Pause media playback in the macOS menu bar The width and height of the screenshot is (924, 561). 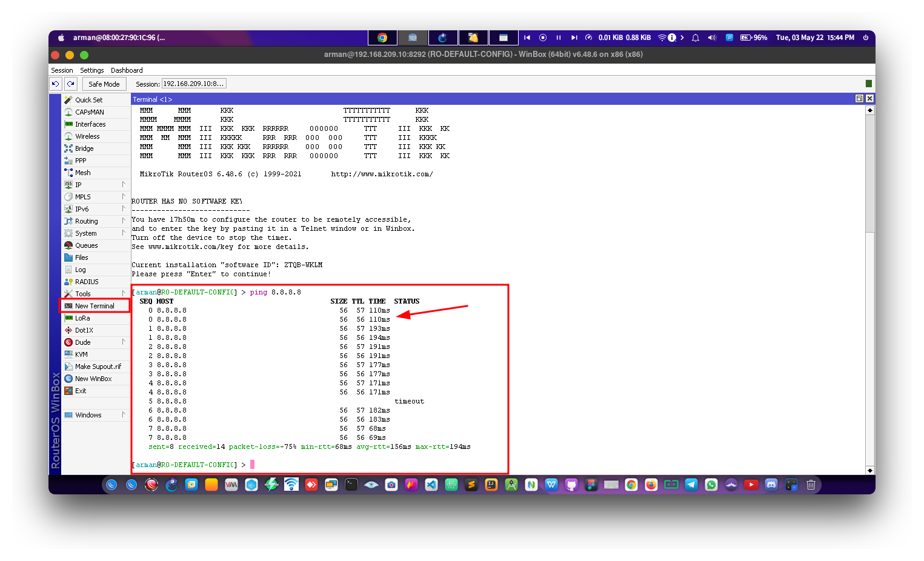tap(558, 38)
